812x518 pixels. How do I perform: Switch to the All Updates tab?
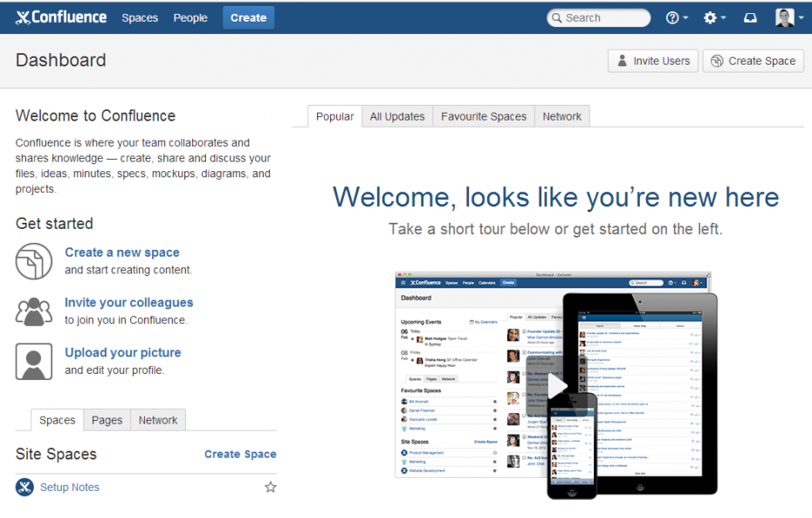(x=396, y=115)
